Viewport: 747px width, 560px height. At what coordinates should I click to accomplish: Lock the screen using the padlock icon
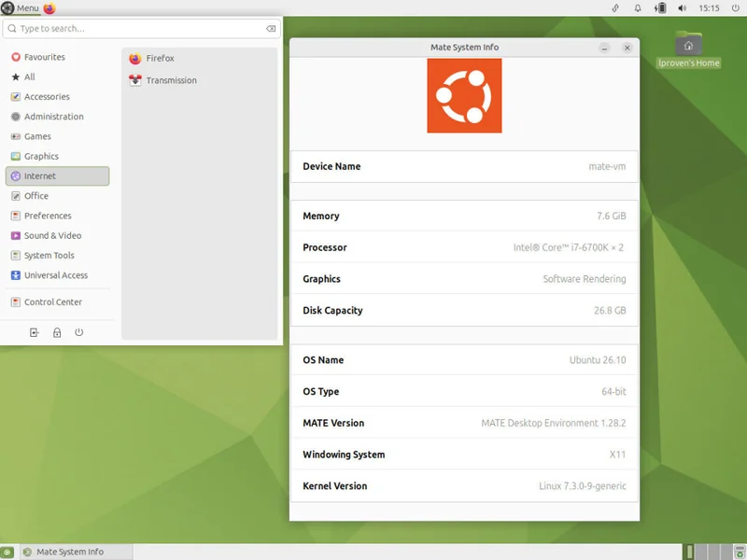pos(57,332)
